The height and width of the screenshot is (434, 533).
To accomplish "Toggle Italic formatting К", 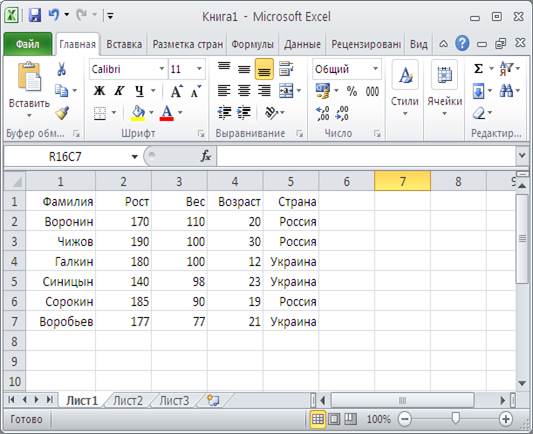I will point(119,91).
